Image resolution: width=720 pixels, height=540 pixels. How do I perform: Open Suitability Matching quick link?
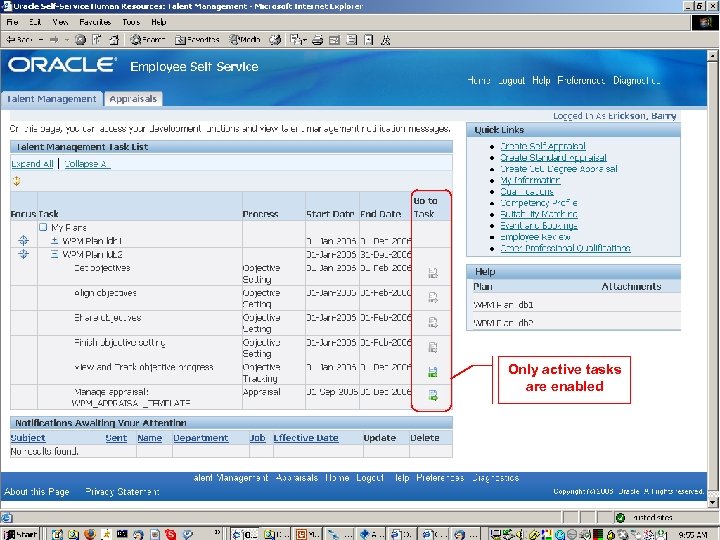point(539,214)
